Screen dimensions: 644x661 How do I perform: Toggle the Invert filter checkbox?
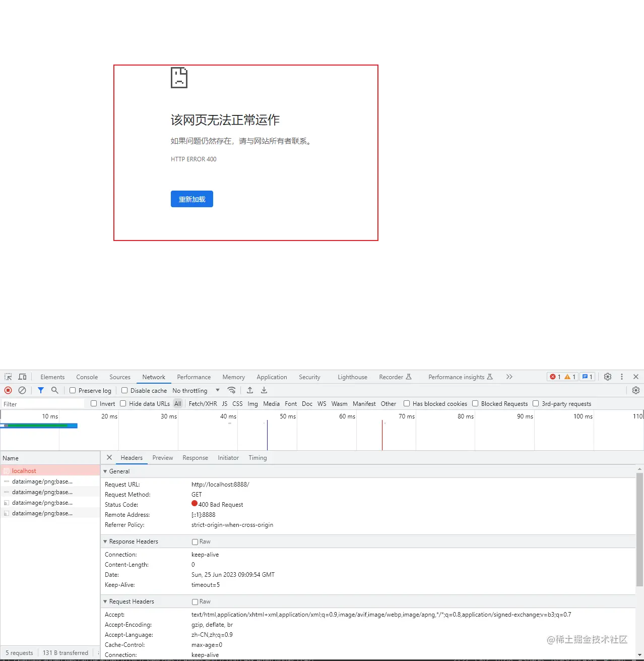coord(94,403)
